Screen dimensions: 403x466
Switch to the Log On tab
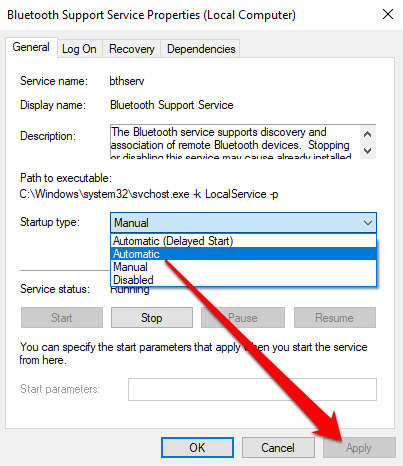[x=79, y=49]
